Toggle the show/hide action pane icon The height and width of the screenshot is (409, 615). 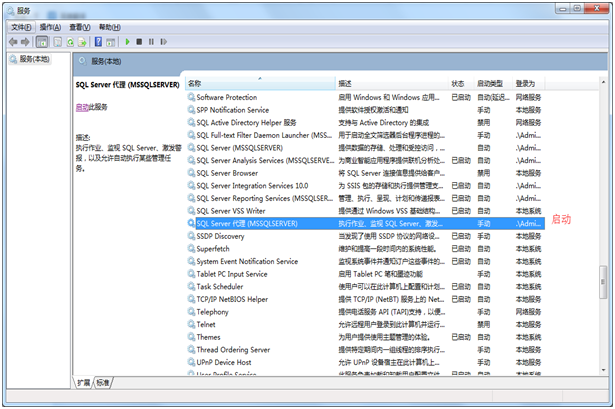(x=111, y=42)
